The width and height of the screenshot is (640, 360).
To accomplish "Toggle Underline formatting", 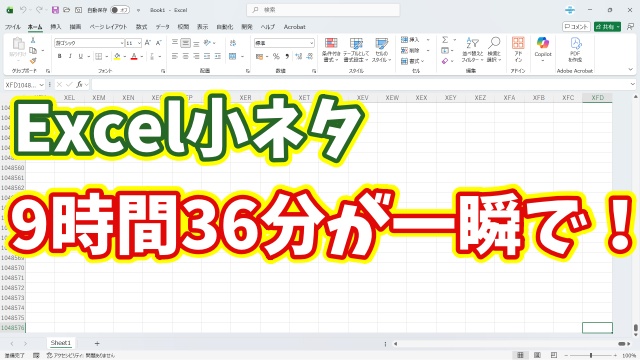I will 80,56.
